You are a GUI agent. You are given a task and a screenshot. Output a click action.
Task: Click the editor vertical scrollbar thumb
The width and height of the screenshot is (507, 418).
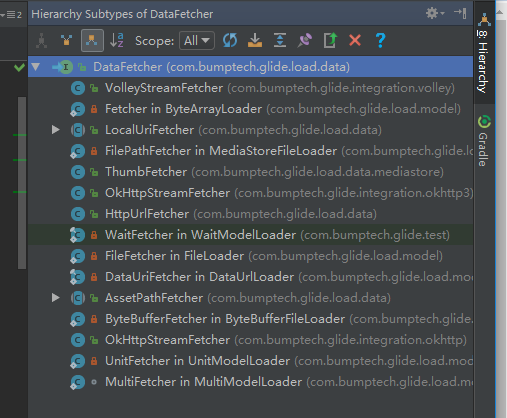pyautogui.click(x=22, y=183)
